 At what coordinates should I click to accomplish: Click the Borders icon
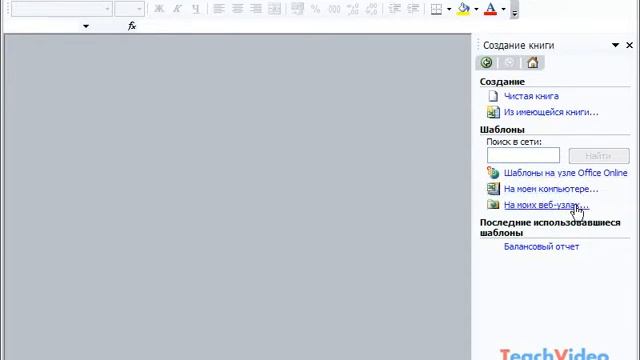coord(436,9)
